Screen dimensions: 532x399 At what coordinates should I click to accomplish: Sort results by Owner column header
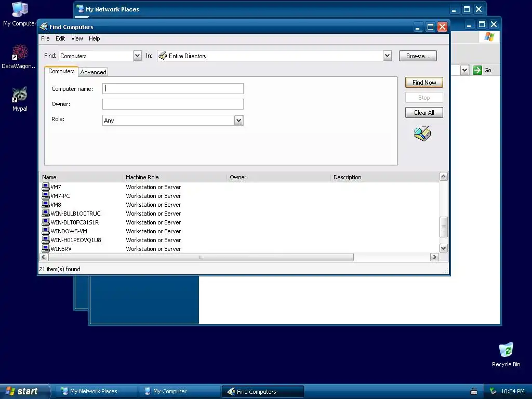click(x=278, y=177)
